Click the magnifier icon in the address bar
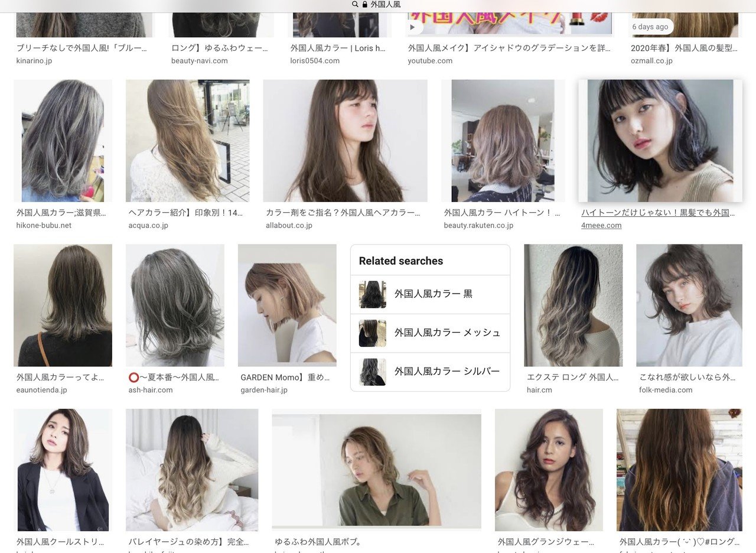This screenshot has height=553, width=756. [x=355, y=4]
